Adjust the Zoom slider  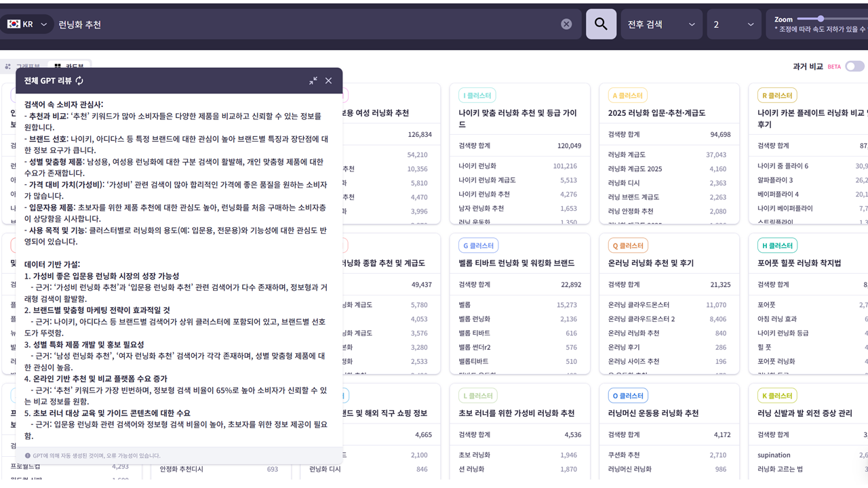(x=821, y=19)
